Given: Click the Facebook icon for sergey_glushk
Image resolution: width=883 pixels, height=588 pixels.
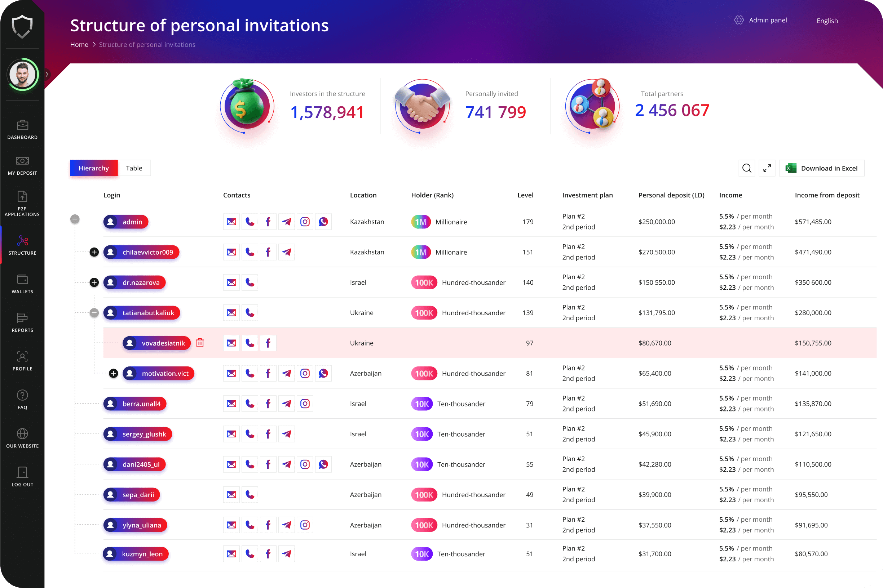Looking at the screenshot, I should pos(268,433).
